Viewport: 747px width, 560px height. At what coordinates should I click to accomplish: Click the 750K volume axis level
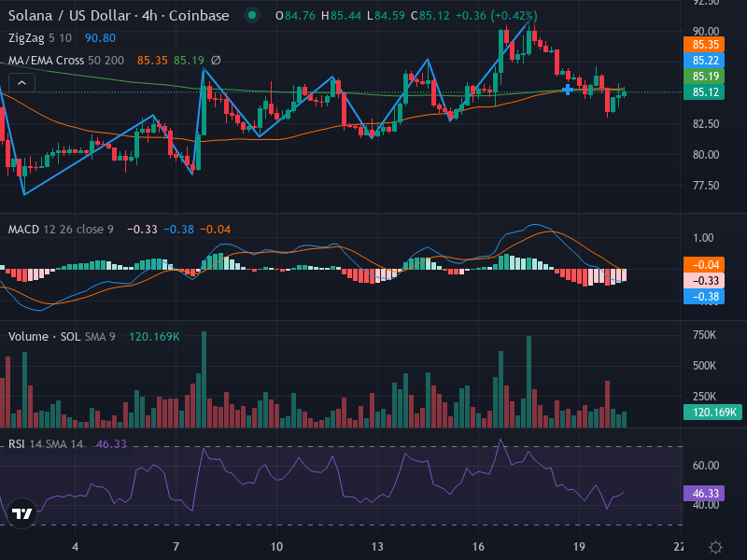click(x=704, y=335)
